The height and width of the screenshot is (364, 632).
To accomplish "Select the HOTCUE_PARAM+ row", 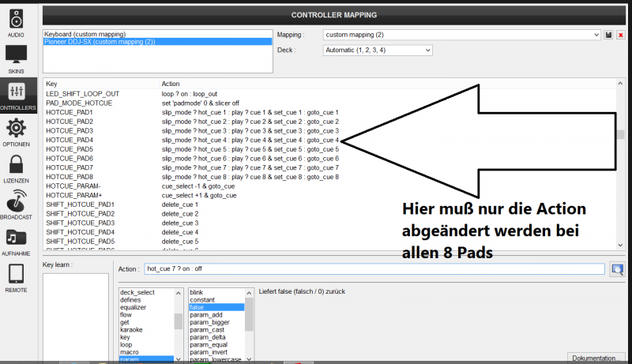I will [329, 196].
